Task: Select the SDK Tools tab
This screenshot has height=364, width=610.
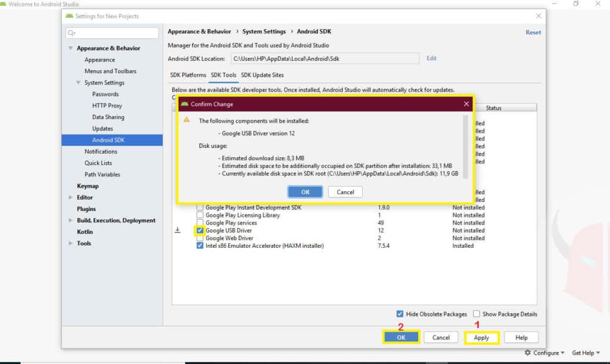Action: [x=224, y=75]
